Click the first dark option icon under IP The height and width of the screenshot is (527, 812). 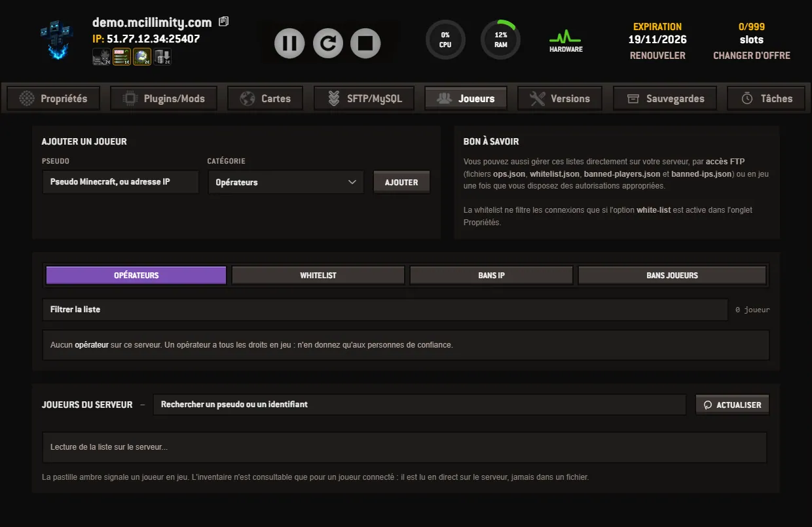tap(101, 57)
